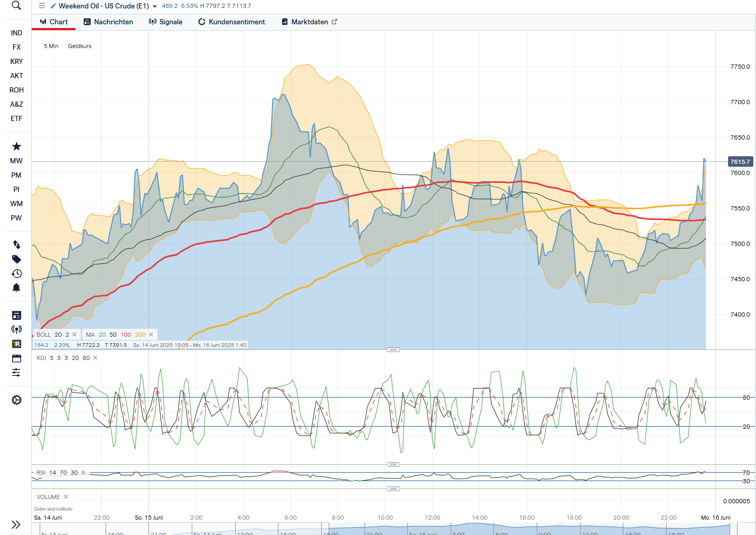This screenshot has height=535, width=756.
Task: Click the pencil edit icon beside Weekend Oil
Action: (x=53, y=6)
